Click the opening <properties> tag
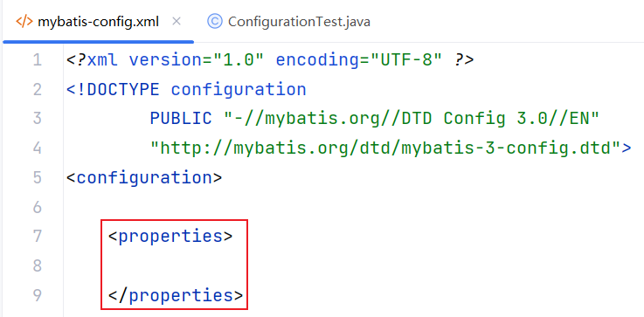The image size is (644, 317). point(170,236)
